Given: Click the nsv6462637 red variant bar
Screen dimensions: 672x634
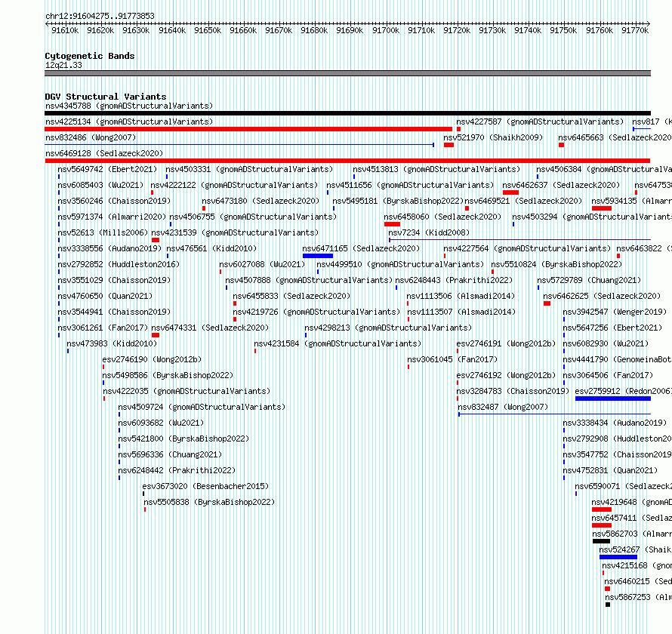Looking at the screenshot, I should click(510, 192).
